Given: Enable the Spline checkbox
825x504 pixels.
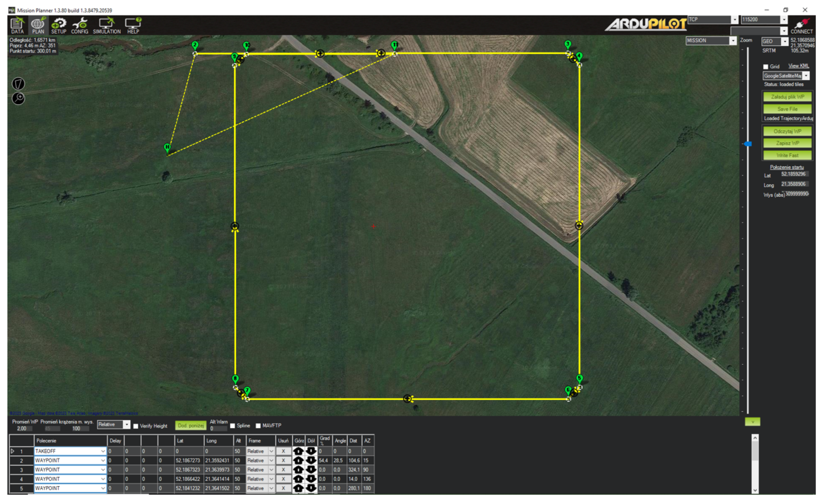Looking at the screenshot, I should 232,426.
